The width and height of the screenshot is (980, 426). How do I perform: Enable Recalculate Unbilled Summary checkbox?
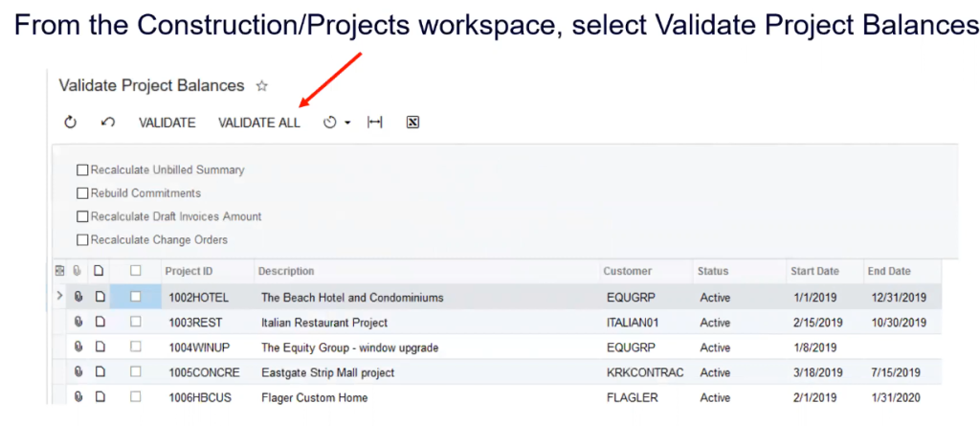pos(82,170)
